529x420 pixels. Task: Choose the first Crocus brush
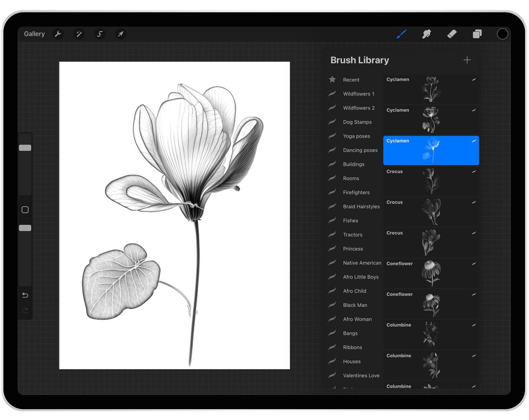[x=431, y=181]
